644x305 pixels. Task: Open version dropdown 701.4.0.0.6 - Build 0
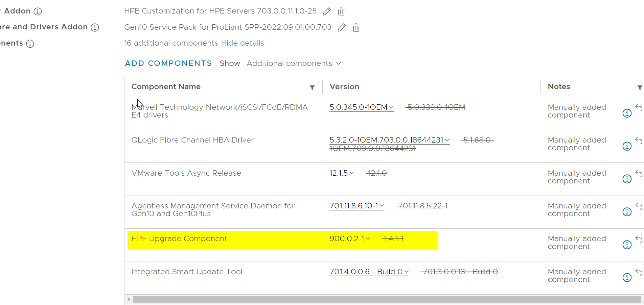click(369, 272)
